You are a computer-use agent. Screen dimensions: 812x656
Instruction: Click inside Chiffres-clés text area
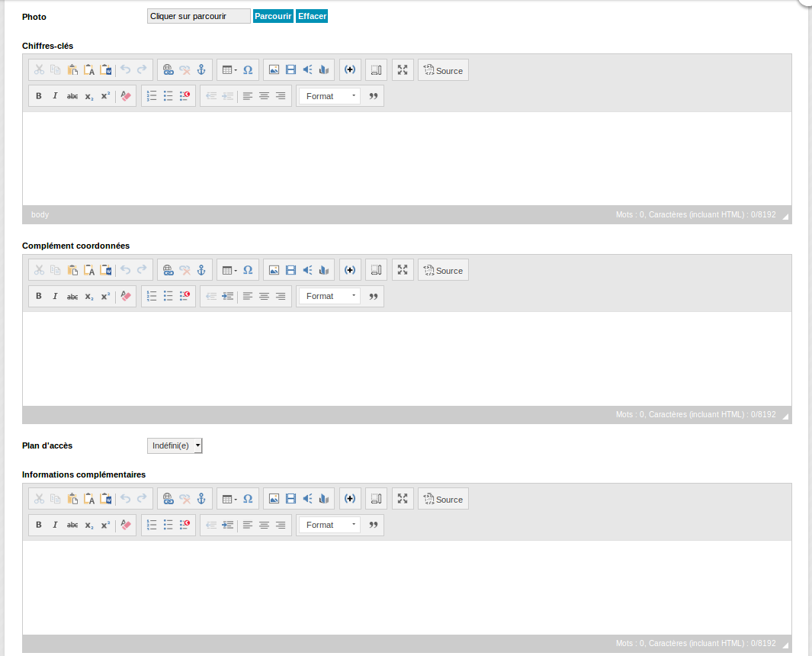(x=407, y=159)
